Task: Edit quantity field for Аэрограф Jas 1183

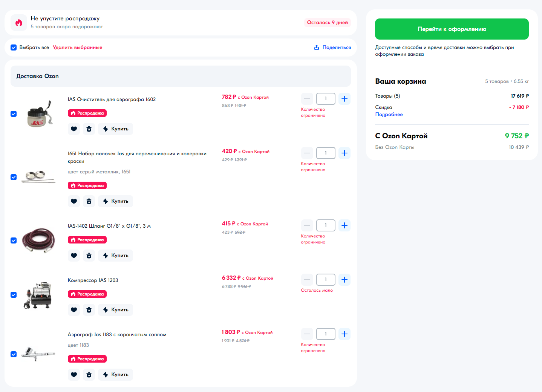Action: pos(326,334)
